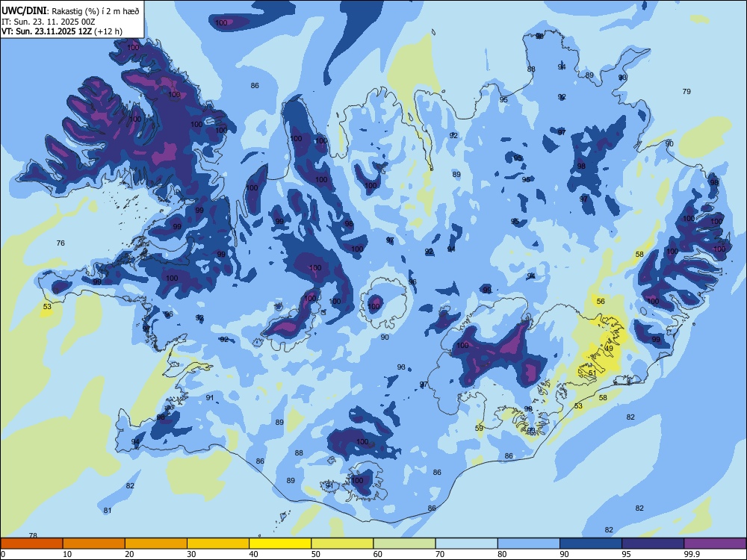Click the 50 legend scale label
This screenshot has height=560, width=747.
pos(316,554)
